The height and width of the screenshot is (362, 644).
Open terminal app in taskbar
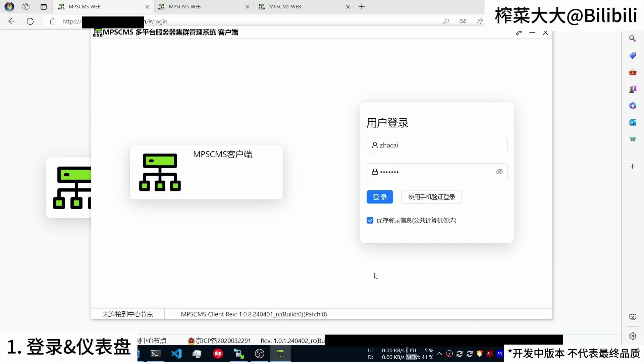pyautogui.click(x=155, y=354)
